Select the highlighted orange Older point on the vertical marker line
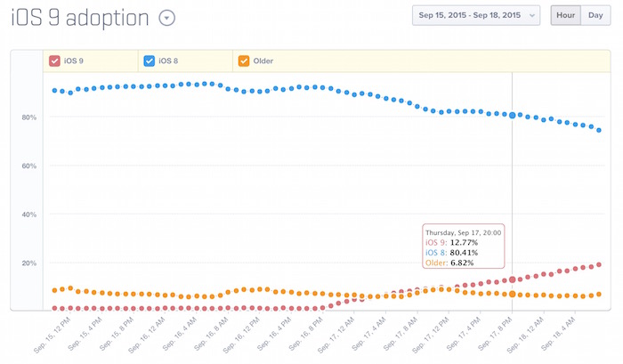This screenshot has width=623, height=364. pos(512,294)
